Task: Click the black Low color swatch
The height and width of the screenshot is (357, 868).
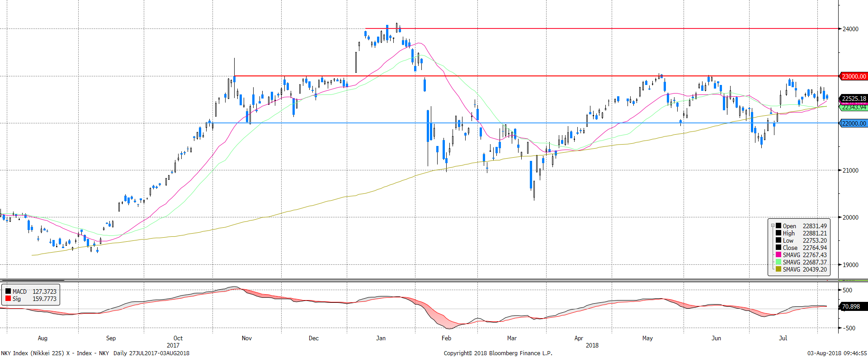Action: (x=778, y=240)
